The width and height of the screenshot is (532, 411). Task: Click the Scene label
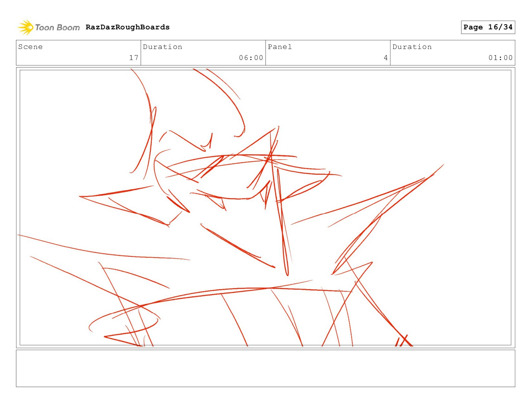click(x=30, y=47)
